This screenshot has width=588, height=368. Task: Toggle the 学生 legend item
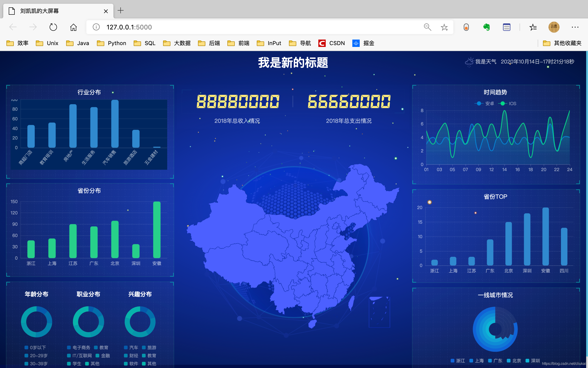tap(74, 364)
